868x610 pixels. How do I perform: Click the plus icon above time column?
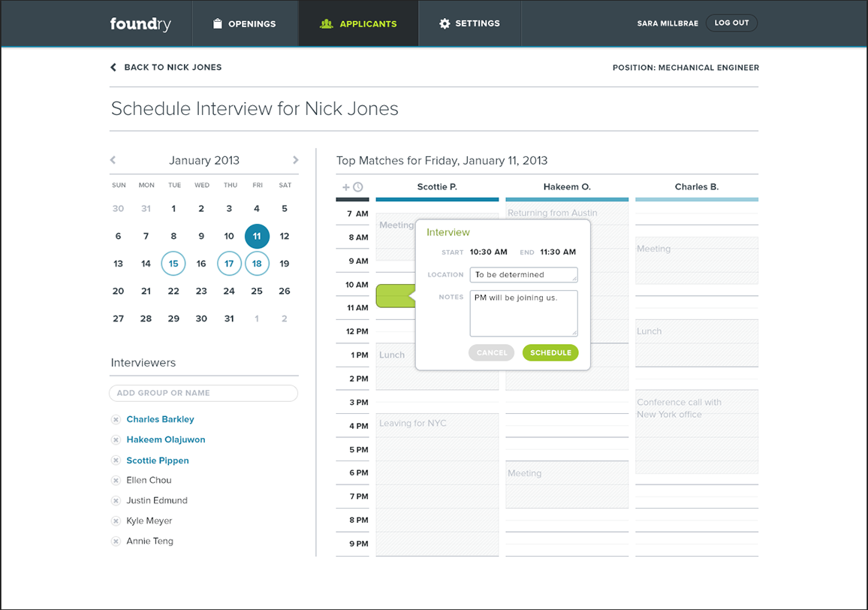pos(346,187)
